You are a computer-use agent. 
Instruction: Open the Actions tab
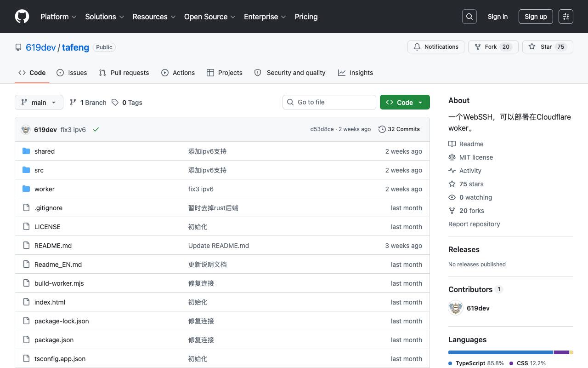[x=178, y=73]
